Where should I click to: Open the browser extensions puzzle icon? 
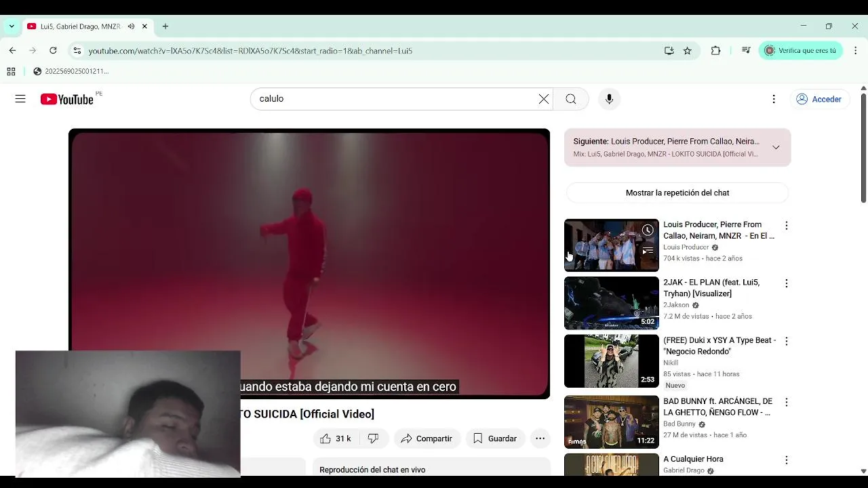(x=715, y=51)
